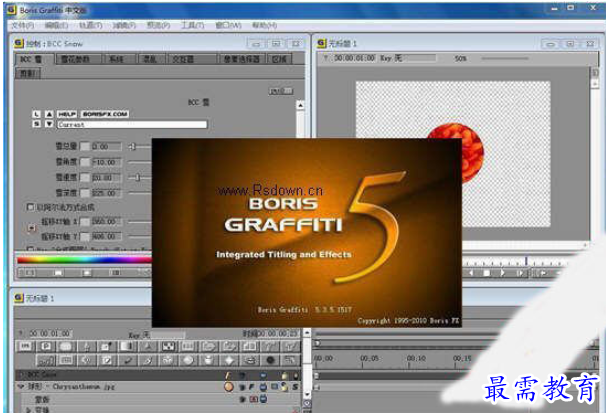Click the timeline timecode 00:00:01:00 field
606x420 pixels.
pos(49,333)
